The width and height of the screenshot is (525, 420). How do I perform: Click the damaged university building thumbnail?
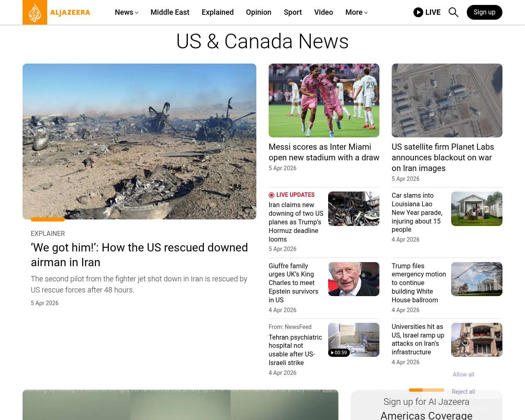tap(477, 340)
